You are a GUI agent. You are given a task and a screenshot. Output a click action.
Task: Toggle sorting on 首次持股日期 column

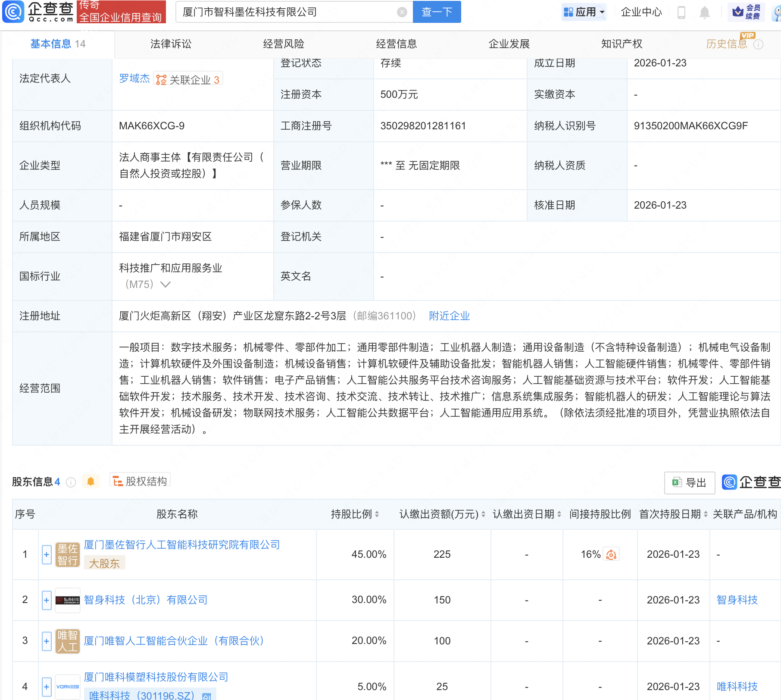(706, 514)
